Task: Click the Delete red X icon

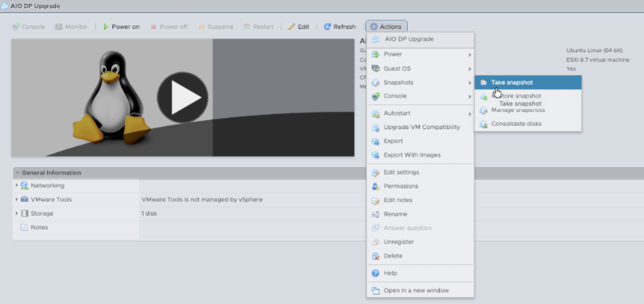Action: coord(376,256)
